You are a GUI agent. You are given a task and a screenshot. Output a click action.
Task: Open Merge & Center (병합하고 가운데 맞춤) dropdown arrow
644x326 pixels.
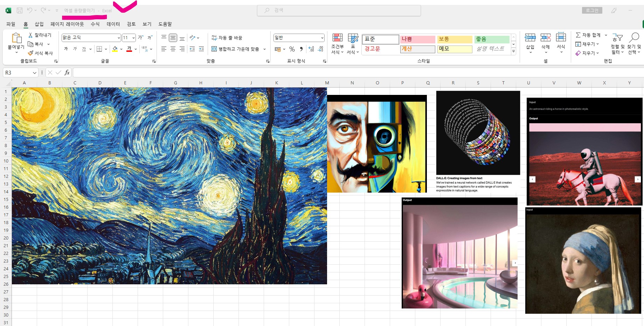pyautogui.click(x=265, y=49)
